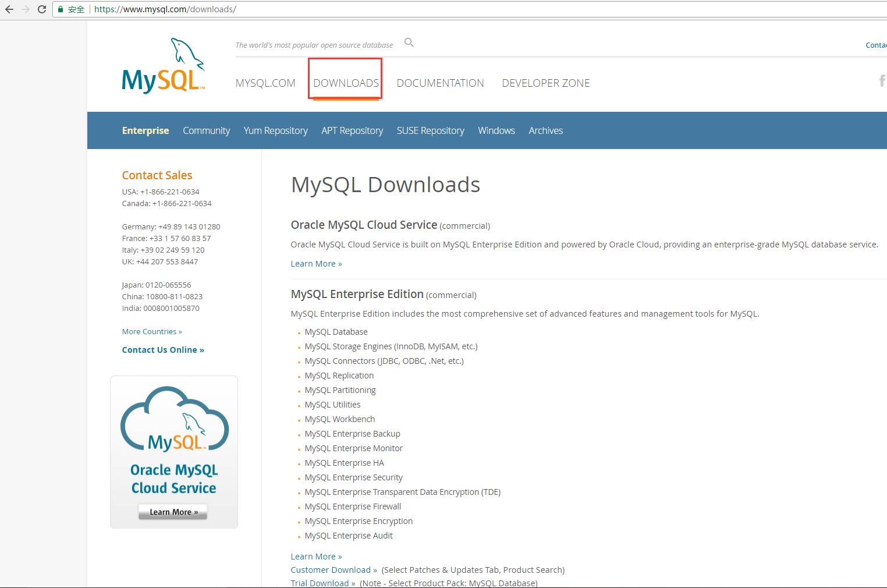The width and height of the screenshot is (887, 588).
Task: Click the MySQL Replication list item
Action: (339, 376)
